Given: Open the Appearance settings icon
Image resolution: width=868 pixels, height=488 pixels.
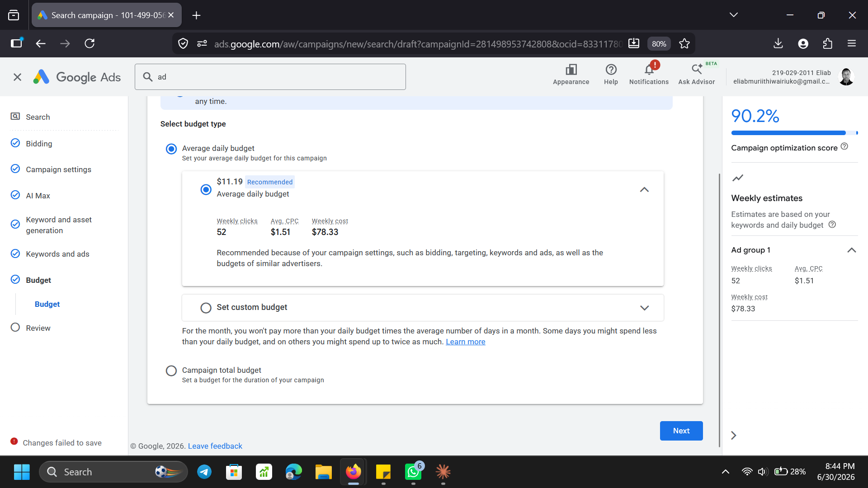Looking at the screenshot, I should coord(571,70).
